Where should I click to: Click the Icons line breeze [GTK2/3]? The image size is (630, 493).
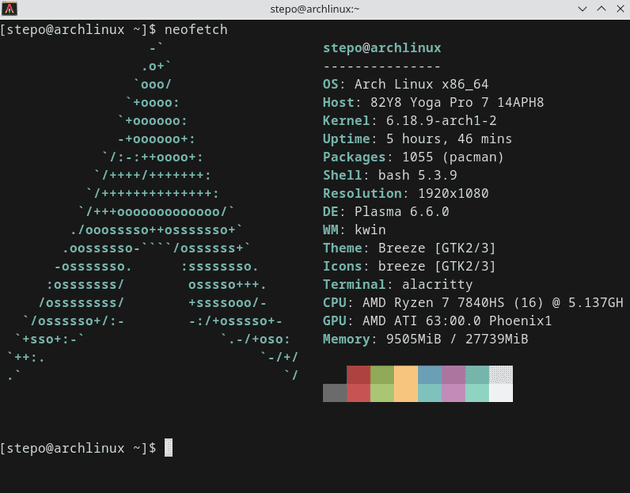click(409, 266)
